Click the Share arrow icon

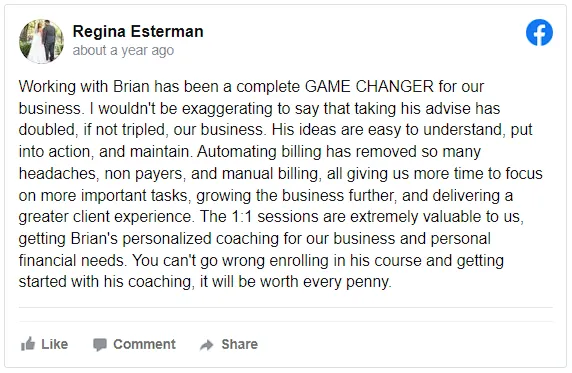(x=206, y=345)
